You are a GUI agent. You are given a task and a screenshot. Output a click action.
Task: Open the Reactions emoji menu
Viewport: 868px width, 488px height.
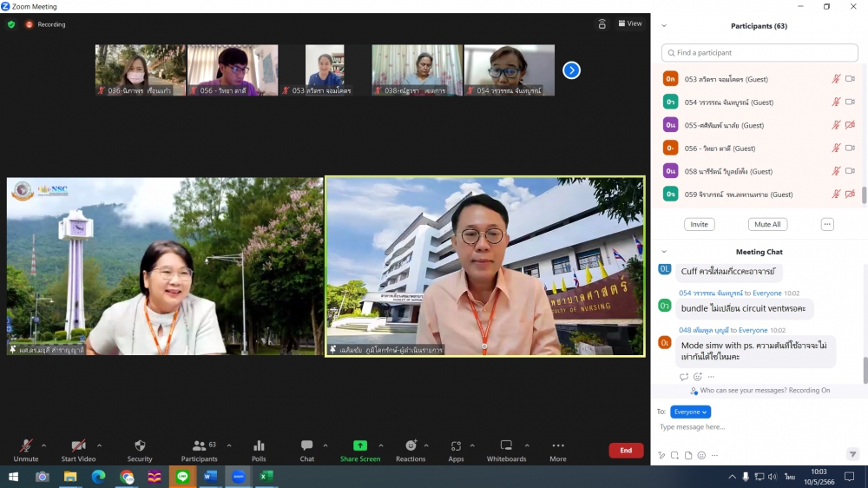411,449
